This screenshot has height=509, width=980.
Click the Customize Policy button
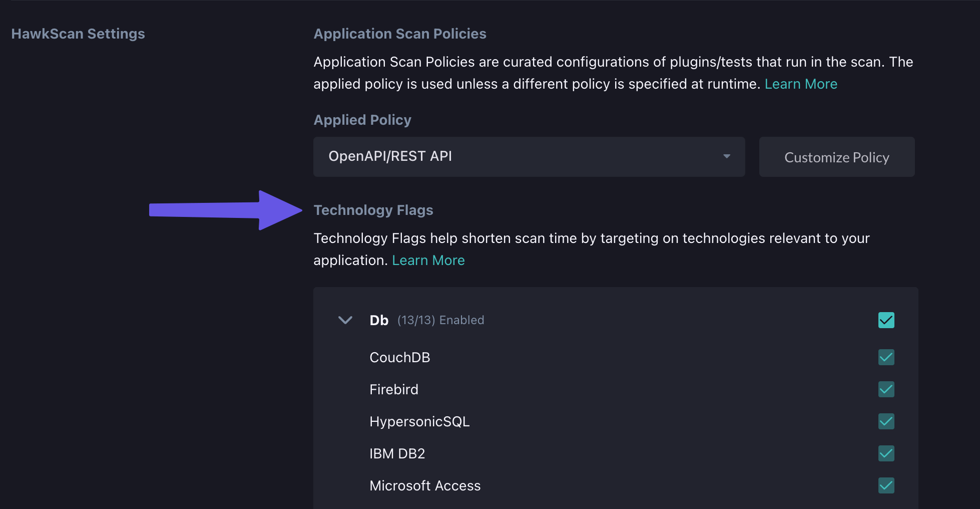point(836,157)
